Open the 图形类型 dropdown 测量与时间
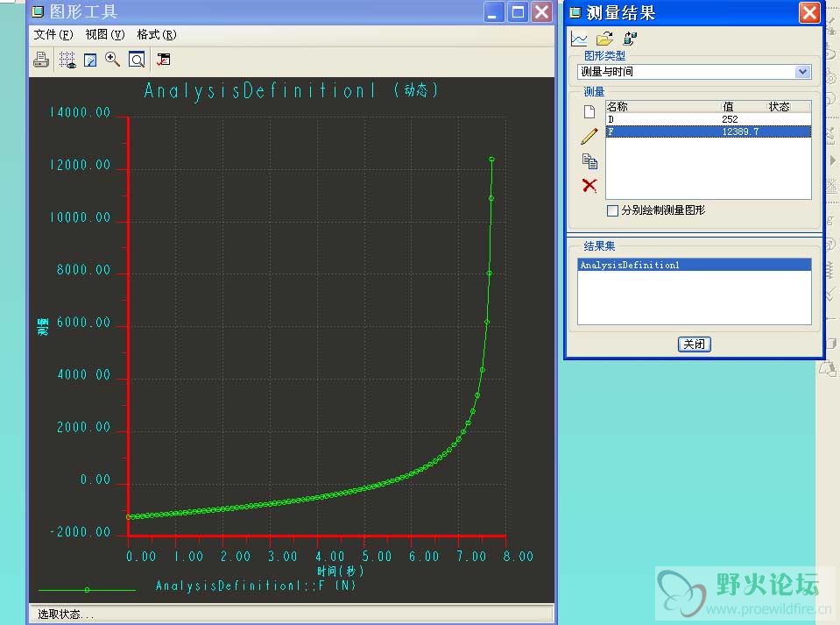This screenshot has width=840, height=625. coord(695,72)
